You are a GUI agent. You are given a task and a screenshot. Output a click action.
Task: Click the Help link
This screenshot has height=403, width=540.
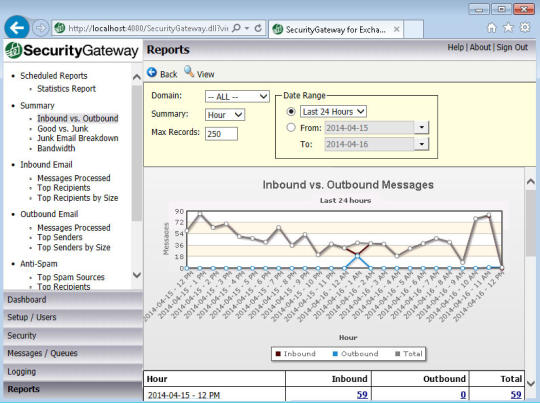[x=456, y=47]
